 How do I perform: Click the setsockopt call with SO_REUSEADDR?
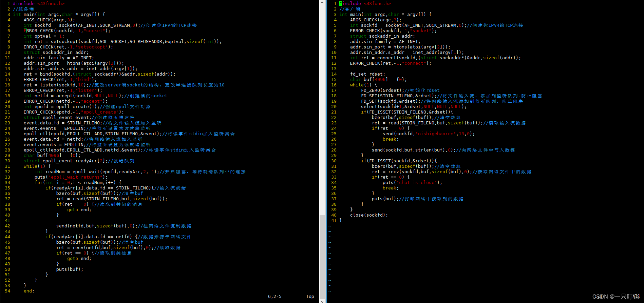coord(122,41)
